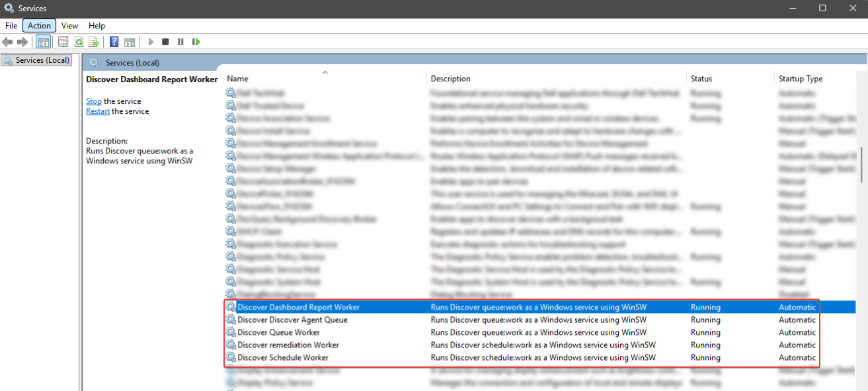The height and width of the screenshot is (391, 868).
Task: Click the Restart the service link
Action: [x=98, y=111]
